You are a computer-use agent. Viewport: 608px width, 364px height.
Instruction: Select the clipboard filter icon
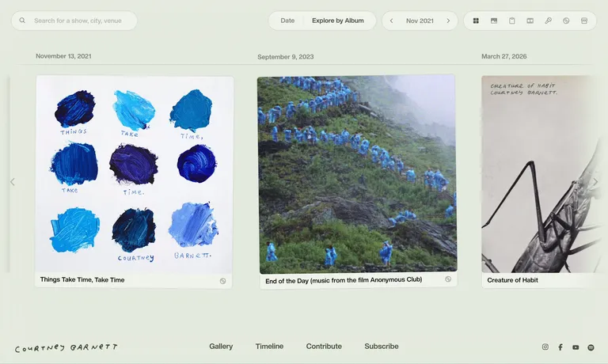click(512, 21)
